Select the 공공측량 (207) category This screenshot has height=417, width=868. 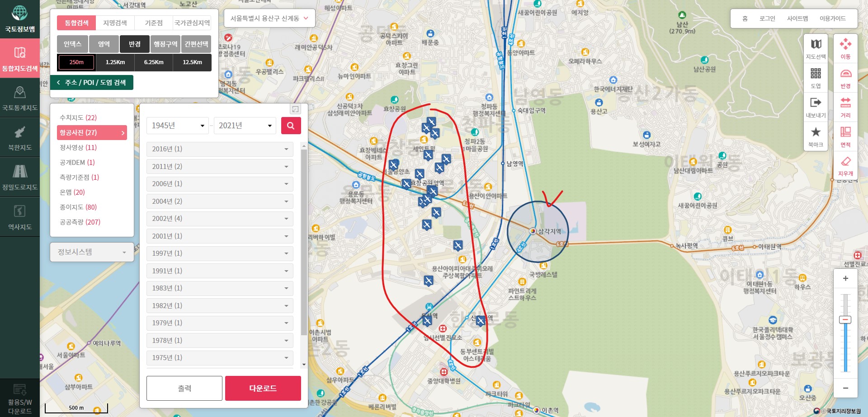tap(80, 222)
